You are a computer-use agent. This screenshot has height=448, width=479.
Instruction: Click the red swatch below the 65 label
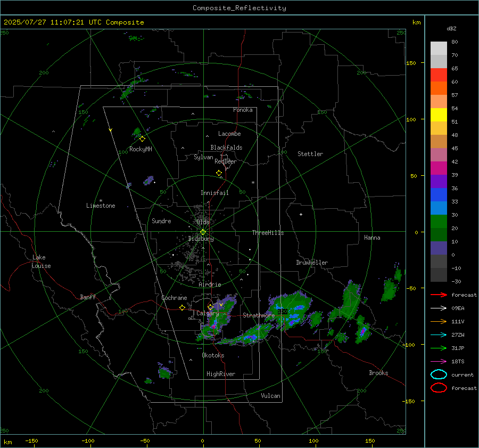tap(439, 75)
